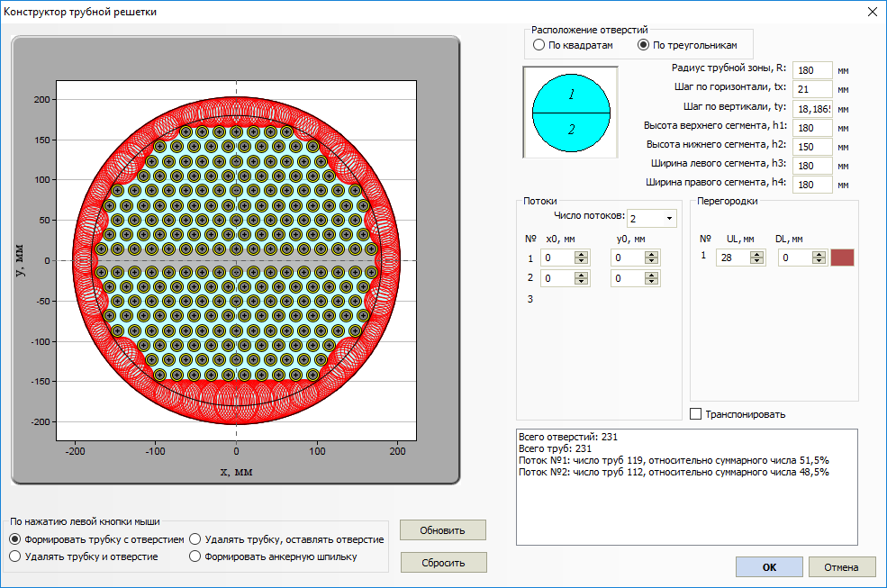Image resolution: width=887 pixels, height=588 pixels.
Task: Select the По квадратам hole layout option
Action: tap(573, 45)
